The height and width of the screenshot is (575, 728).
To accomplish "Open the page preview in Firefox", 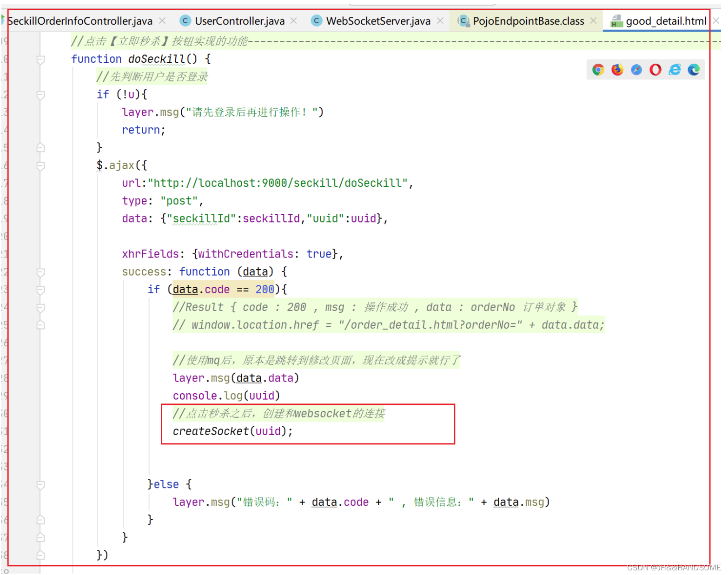I will [617, 70].
